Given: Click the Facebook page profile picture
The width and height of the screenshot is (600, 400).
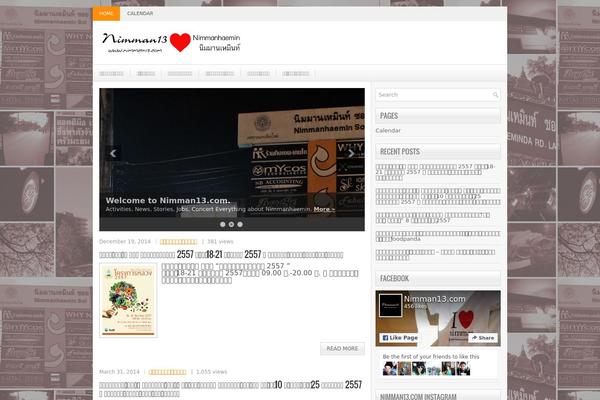Looking at the screenshot, I should coord(390,305).
